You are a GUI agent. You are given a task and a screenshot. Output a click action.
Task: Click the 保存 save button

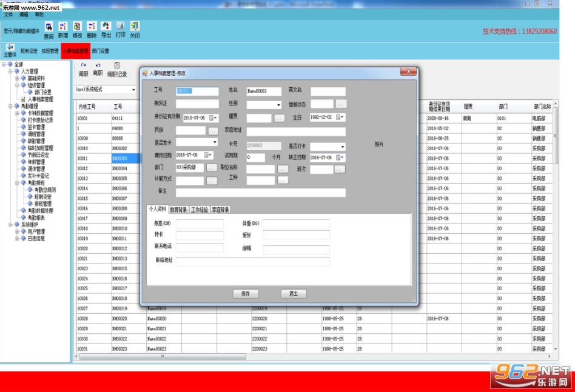(x=246, y=293)
